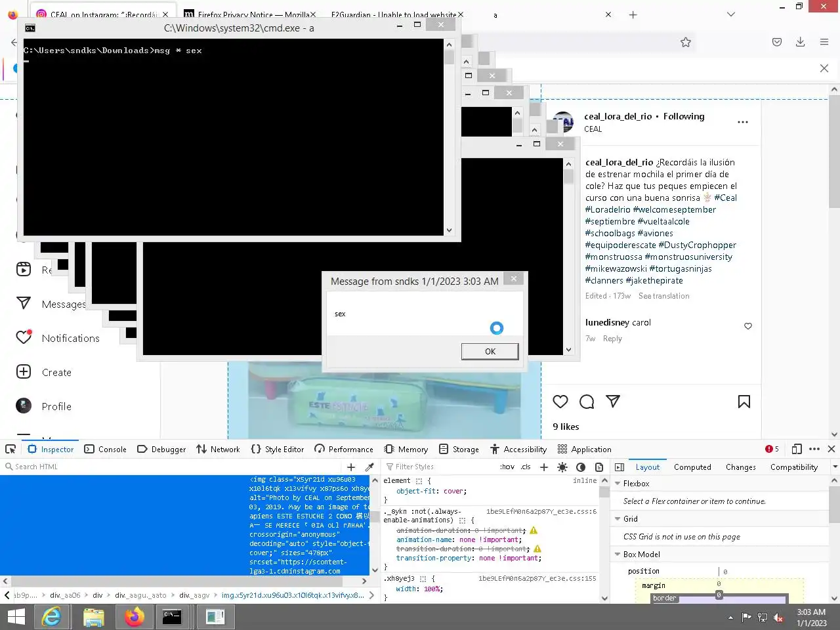The width and height of the screenshot is (840, 630).
Task: Expand sidebar tabs overflow dropdown arrow
Action: (x=835, y=467)
